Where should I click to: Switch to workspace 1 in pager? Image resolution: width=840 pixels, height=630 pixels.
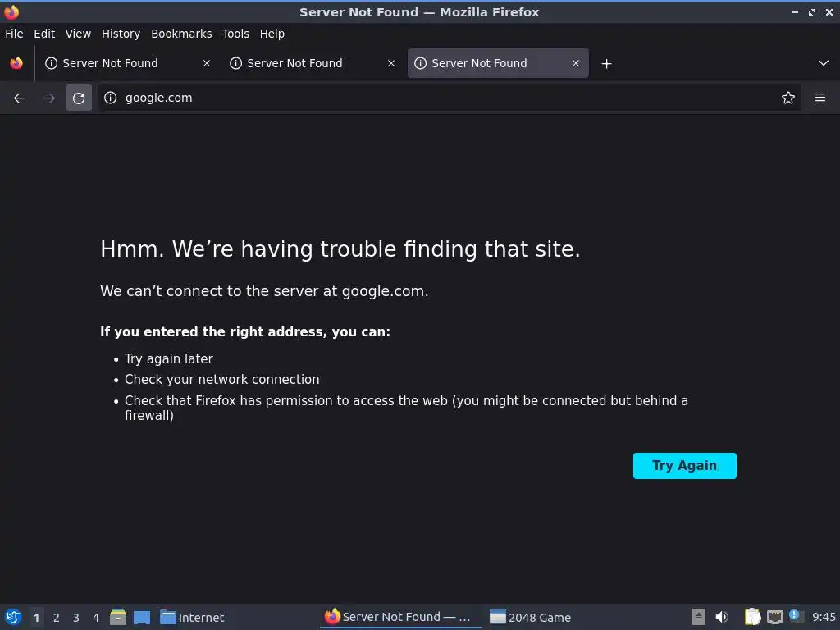(x=36, y=617)
